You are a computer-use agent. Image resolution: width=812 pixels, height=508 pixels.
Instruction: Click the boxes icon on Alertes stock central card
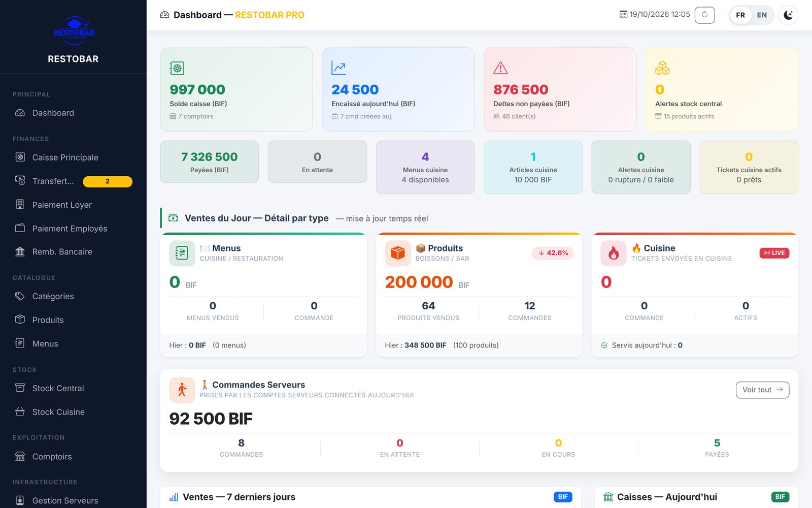[x=662, y=68]
